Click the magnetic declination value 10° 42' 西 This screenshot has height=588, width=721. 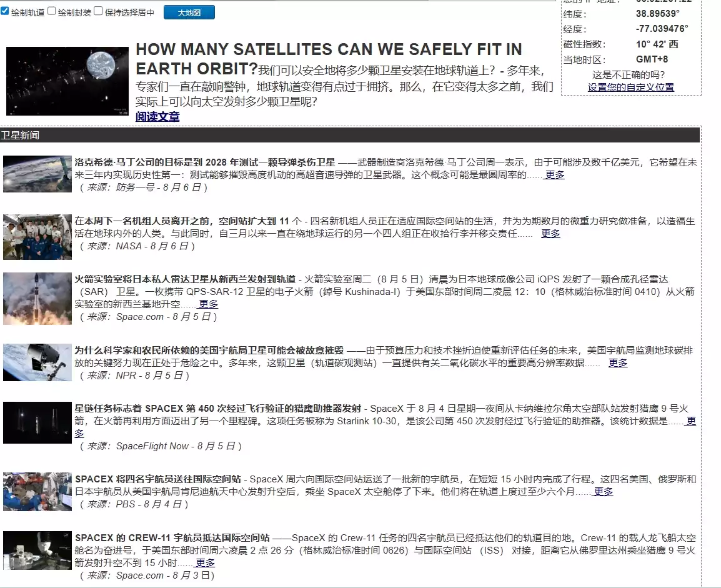[657, 44]
